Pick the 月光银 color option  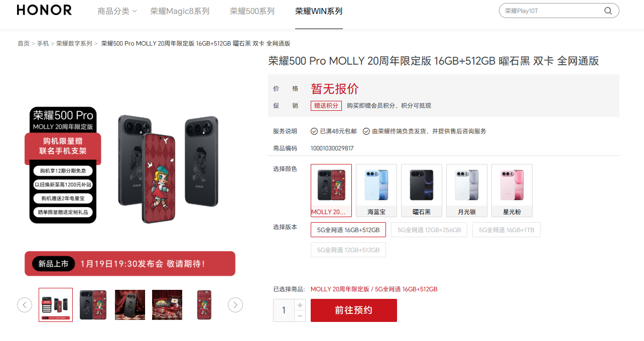click(x=467, y=191)
